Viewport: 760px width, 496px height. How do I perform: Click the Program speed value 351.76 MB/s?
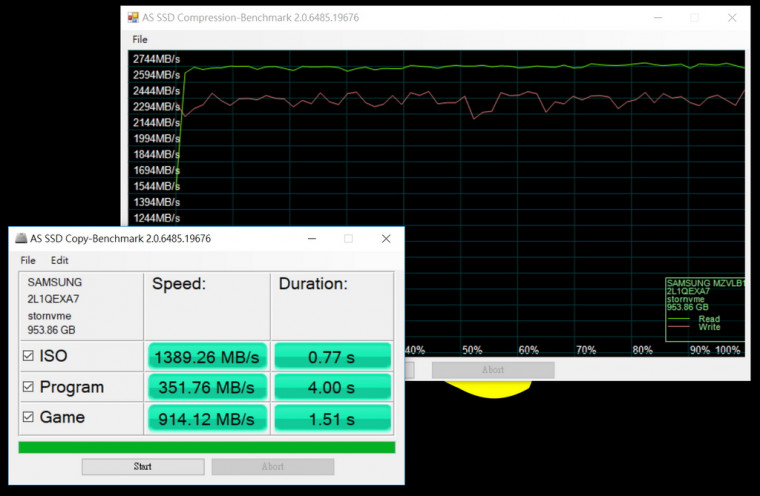(x=206, y=387)
